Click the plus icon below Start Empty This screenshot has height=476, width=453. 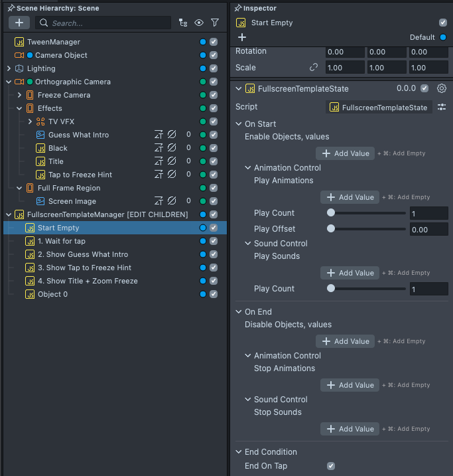coord(242,38)
